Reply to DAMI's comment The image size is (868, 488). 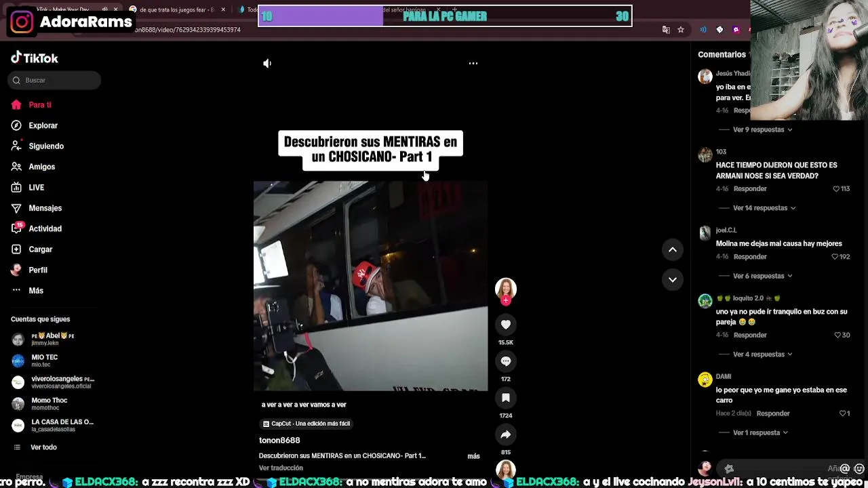pyautogui.click(x=773, y=413)
